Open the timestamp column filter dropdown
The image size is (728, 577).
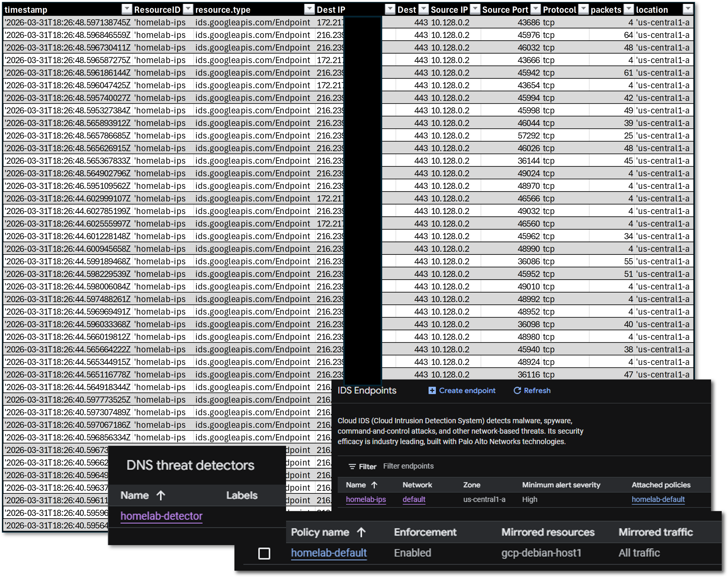127,10
